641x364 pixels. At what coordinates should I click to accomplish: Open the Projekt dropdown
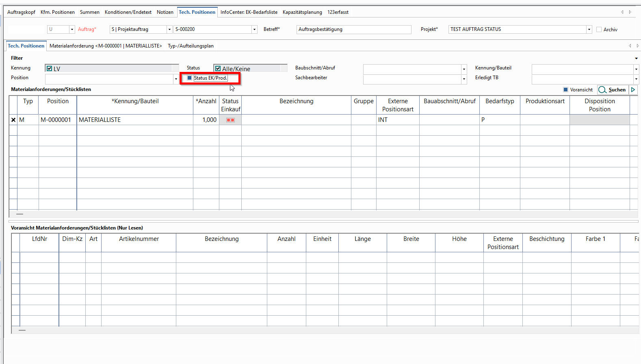pyautogui.click(x=589, y=30)
